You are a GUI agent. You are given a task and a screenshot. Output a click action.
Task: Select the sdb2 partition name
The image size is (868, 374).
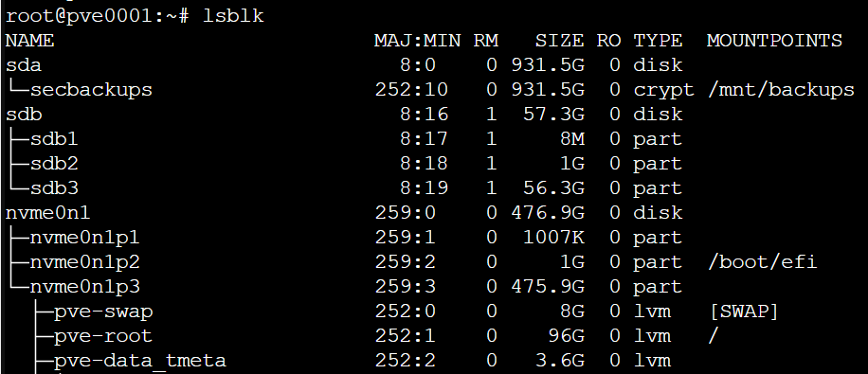(x=54, y=163)
